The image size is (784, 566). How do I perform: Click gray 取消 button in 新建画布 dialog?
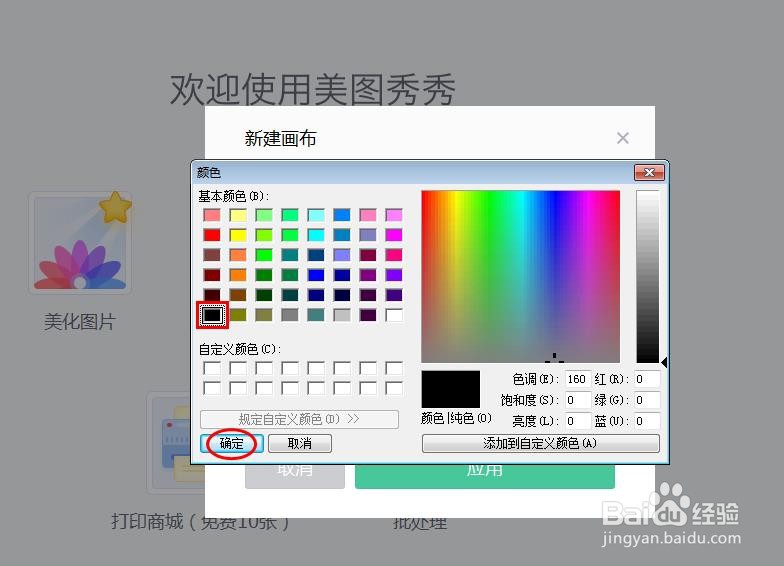tap(295, 476)
